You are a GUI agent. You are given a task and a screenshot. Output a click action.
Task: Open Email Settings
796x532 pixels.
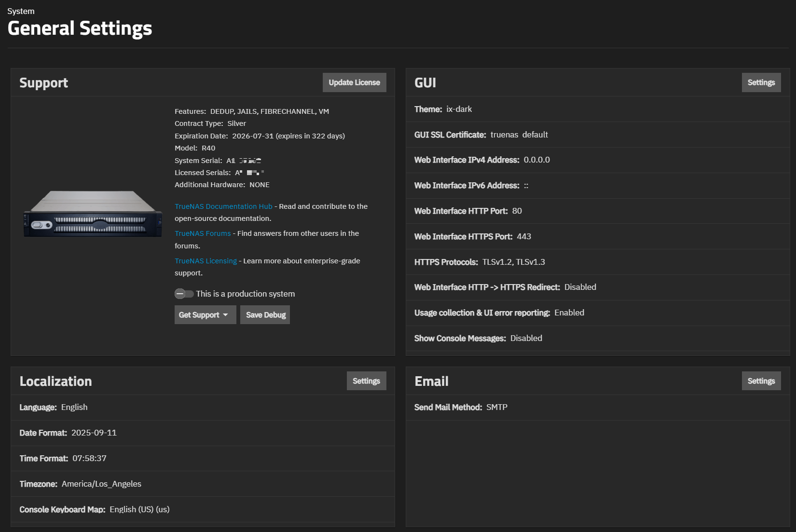pos(761,381)
